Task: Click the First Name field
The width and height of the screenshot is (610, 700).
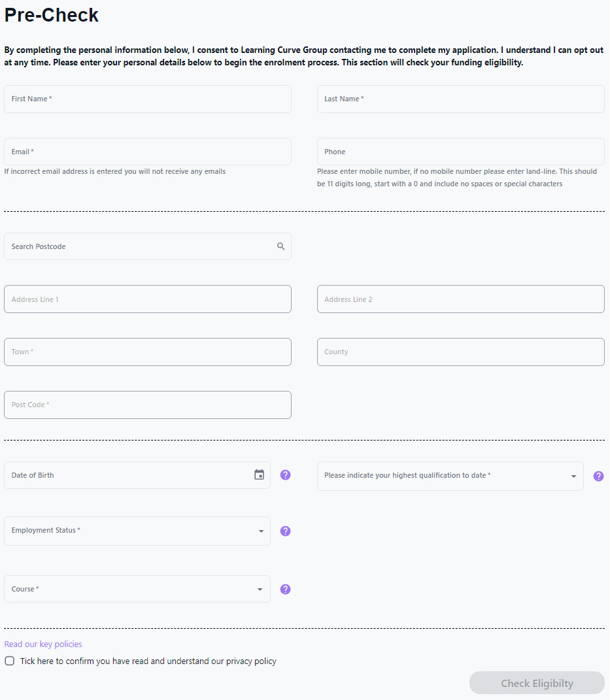Action: 147,99
